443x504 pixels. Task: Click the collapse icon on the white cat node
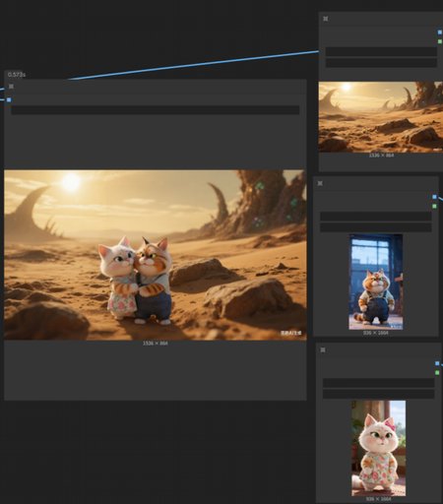pyautogui.click(x=323, y=350)
